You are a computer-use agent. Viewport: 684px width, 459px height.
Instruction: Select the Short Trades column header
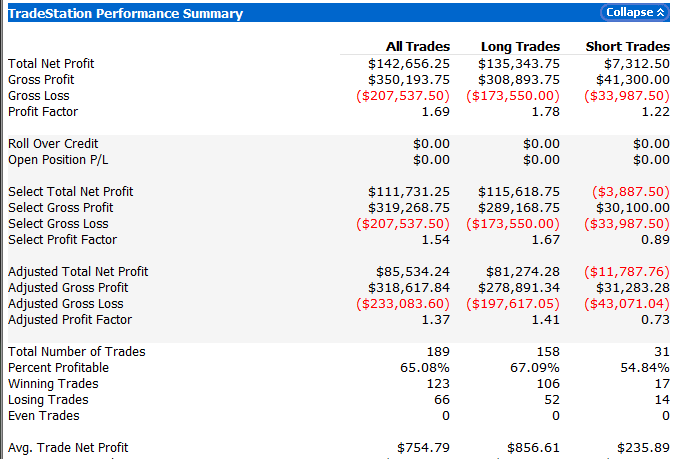[x=628, y=47]
